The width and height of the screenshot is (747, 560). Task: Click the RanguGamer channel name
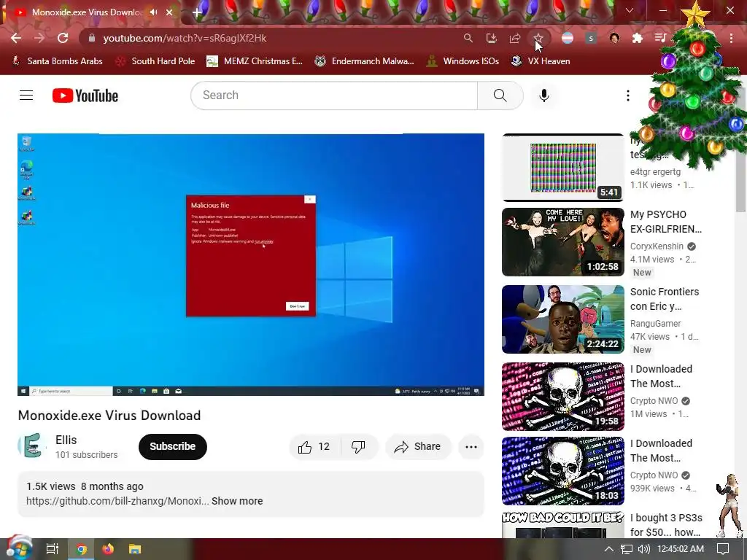pyautogui.click(x=656, y=323)
